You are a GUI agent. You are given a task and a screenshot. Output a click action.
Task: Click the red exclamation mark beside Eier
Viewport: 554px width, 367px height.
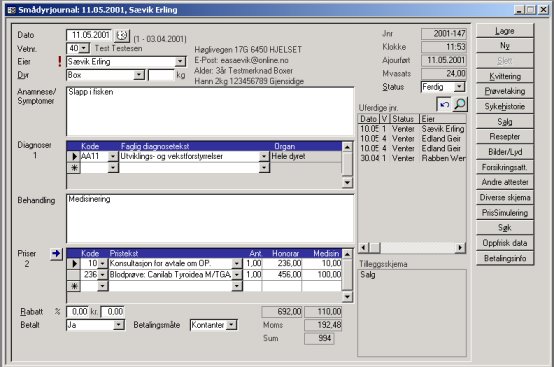pyautogui.click(x=60, y=62)
